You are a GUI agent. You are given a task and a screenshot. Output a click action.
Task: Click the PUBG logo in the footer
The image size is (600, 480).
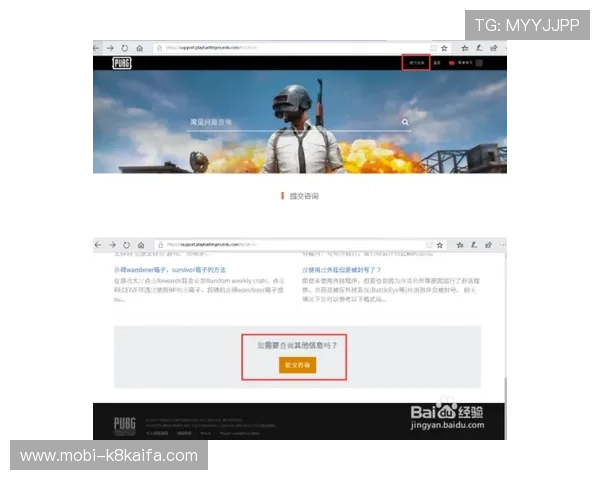click(x=125, y=426)
